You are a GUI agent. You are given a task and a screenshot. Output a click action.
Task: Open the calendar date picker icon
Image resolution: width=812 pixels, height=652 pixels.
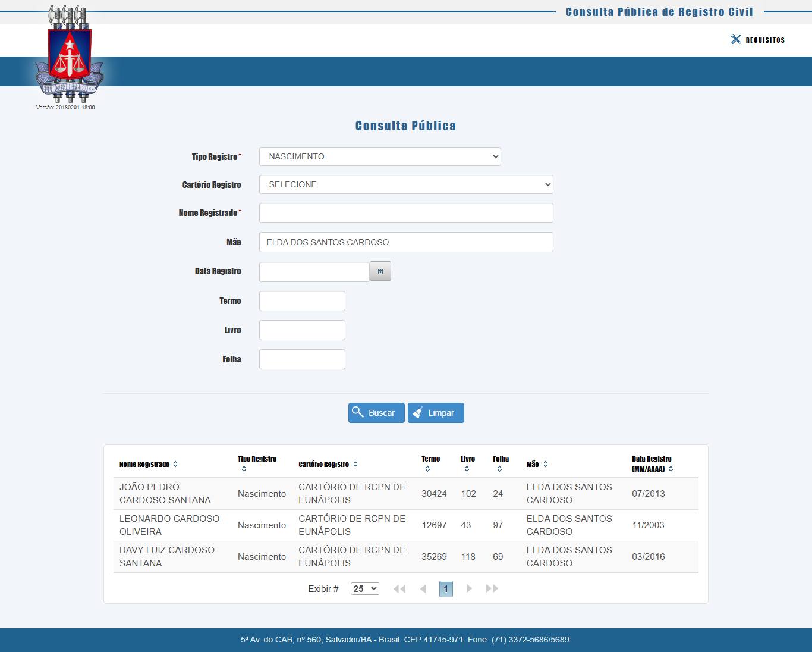click(380, 271)
